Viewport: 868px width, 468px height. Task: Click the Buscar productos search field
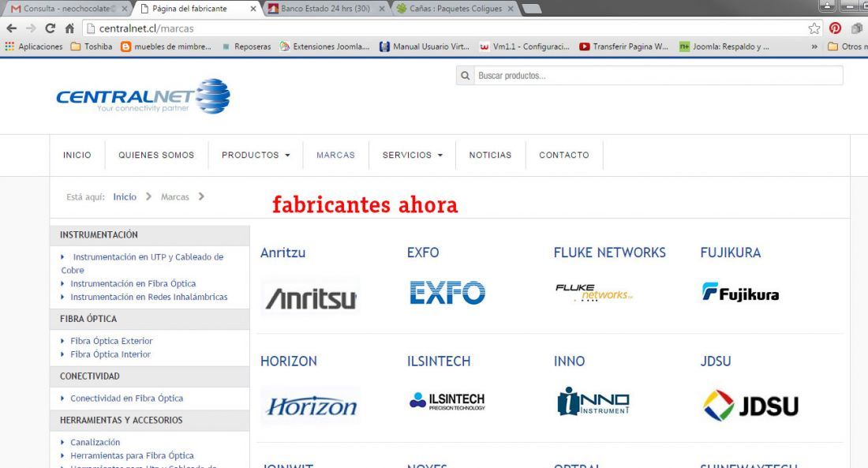[x=658, y=76]
